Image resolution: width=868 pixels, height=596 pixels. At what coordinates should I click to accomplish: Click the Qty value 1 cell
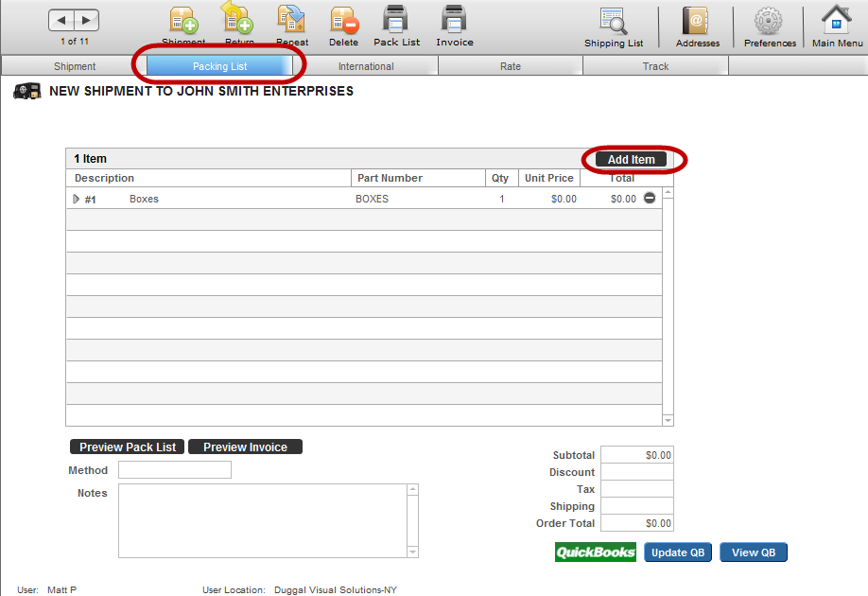(502, 199)
